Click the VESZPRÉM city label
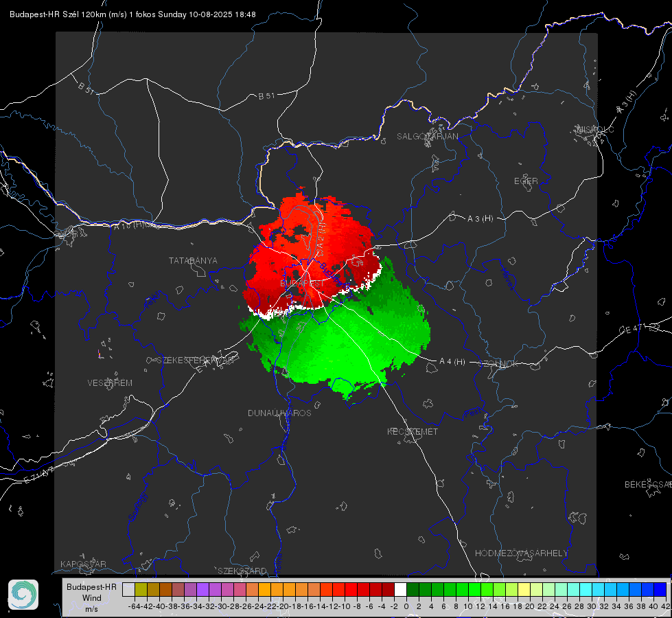The image size is (672, 618). tap(110, 382)
